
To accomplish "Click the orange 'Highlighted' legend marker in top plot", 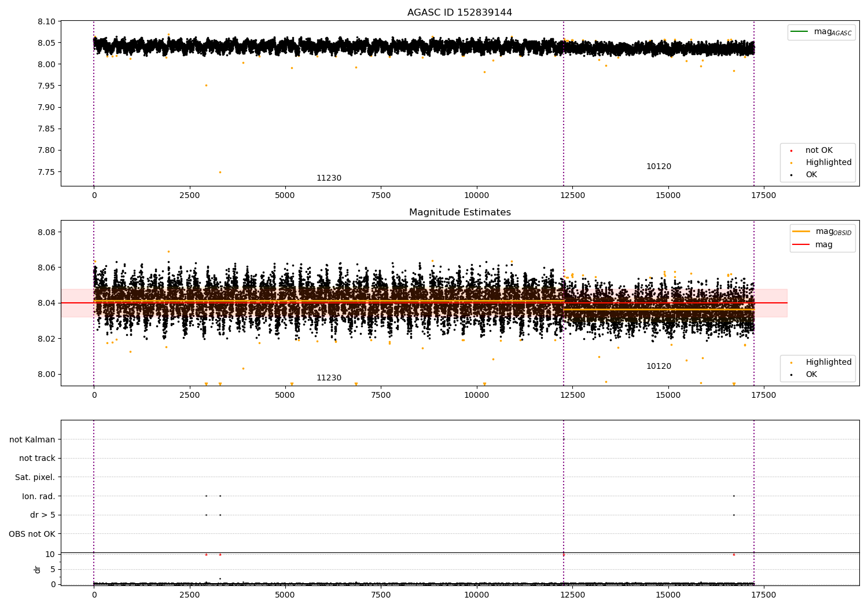I will click(x=791, y=163).
